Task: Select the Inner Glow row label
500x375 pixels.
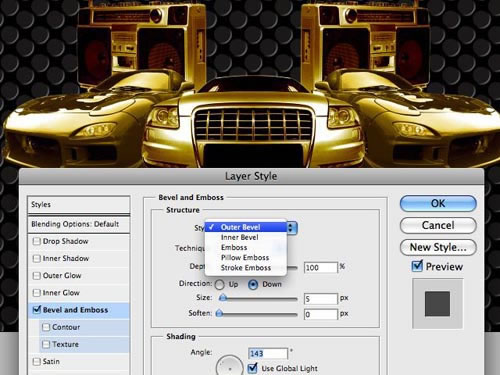Action: 61,293
